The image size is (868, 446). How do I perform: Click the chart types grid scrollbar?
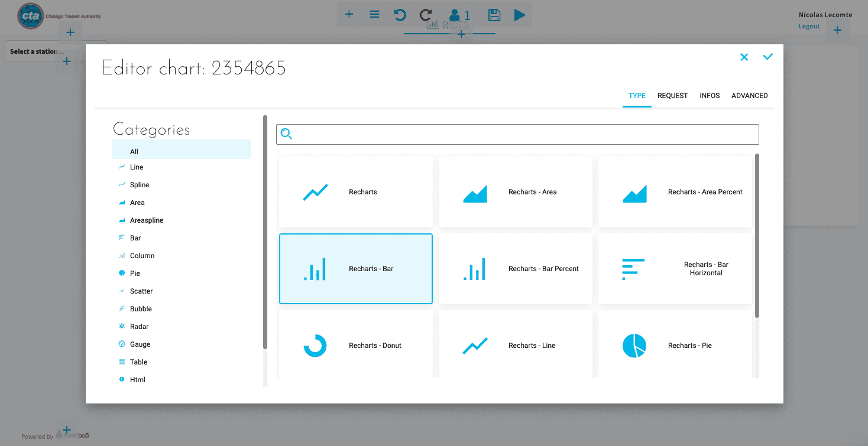click(x=757, y=236)
